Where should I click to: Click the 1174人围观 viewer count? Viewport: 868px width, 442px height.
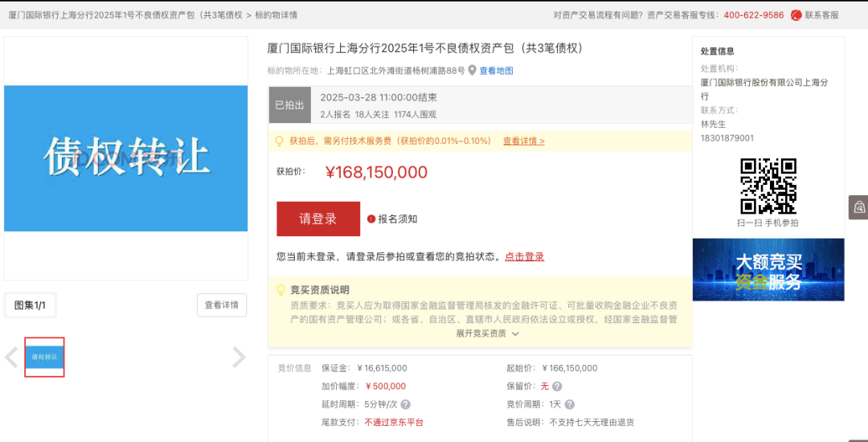pyautogui.click(x=416, y=114)
